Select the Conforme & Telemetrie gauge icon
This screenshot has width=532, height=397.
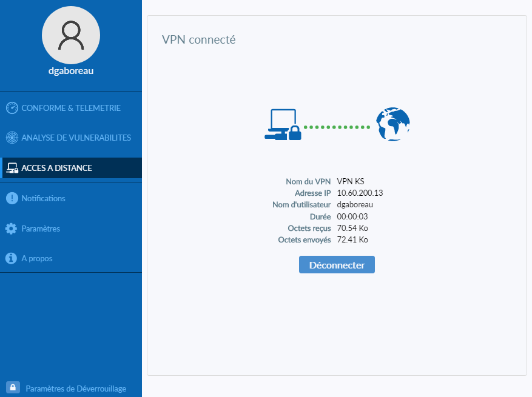click(x=11, y=107)
